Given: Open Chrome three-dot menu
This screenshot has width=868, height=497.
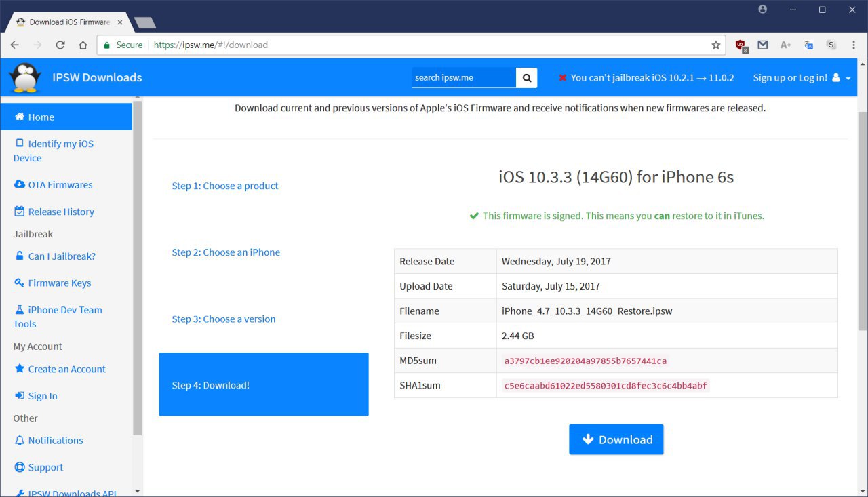Looking at the screenshot, I should click(x=853, y=45).
